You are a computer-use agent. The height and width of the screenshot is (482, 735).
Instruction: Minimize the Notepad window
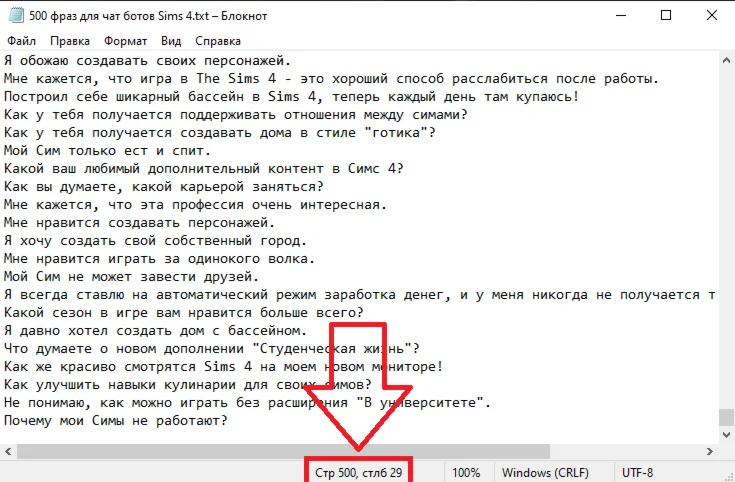point(620,15)
